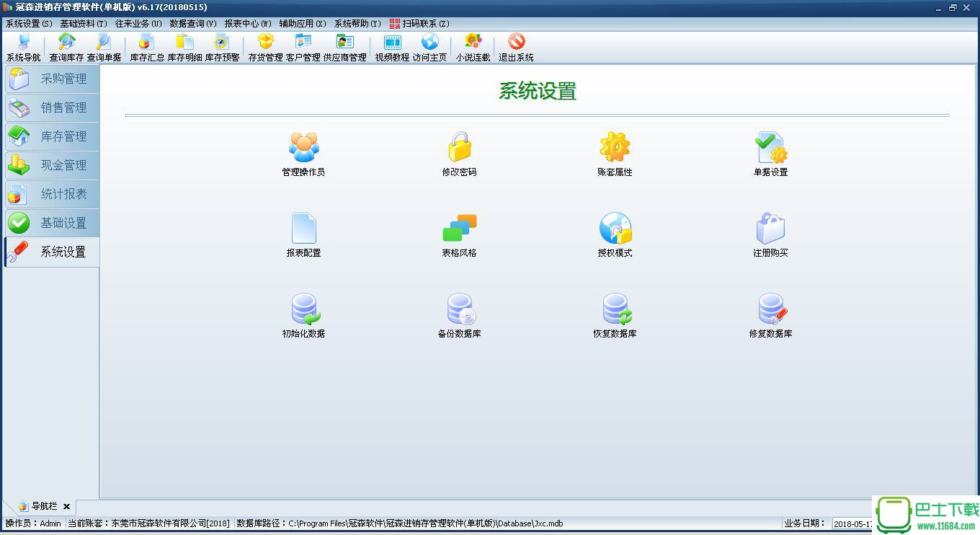980x535 pixels.
Task: Open 账套属性 gear icon
Action: (615, 147)
